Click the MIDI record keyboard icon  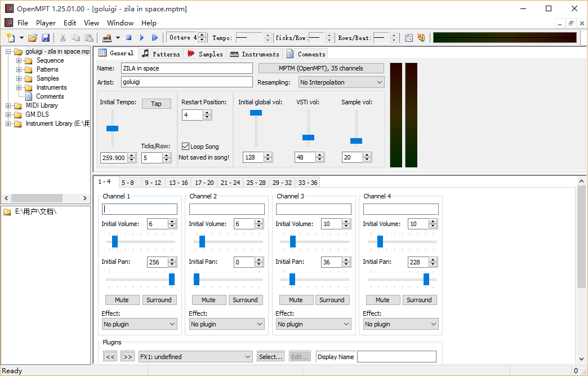tap(107, 38)
